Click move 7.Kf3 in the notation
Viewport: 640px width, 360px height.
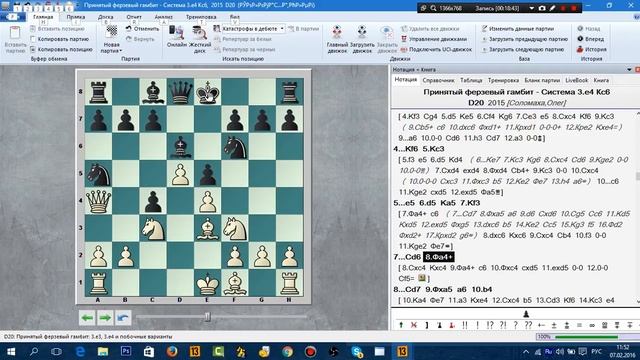click(x=469, y=203)
